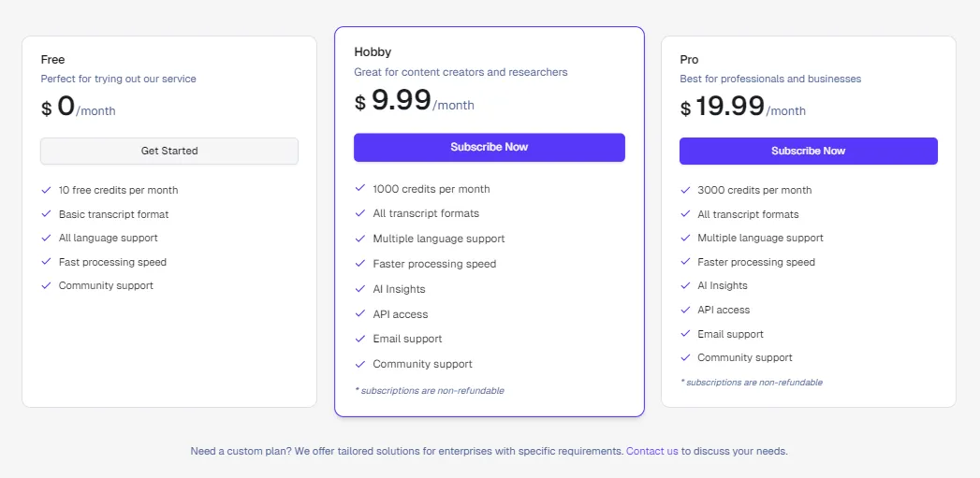This screenshot has height=478, width=980.
Task: Select the Hobby plan heading
Action: 373,51
